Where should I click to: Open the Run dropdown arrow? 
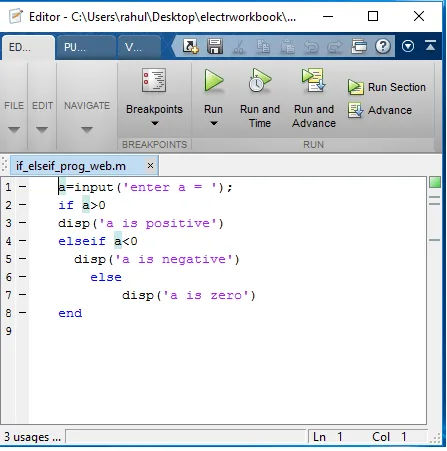pos(214,124)
